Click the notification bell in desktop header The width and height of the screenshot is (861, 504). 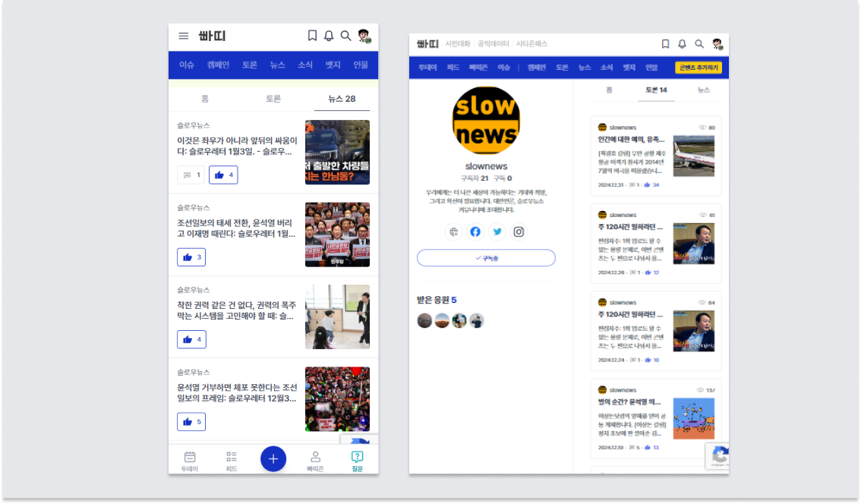tap(682, 44)
